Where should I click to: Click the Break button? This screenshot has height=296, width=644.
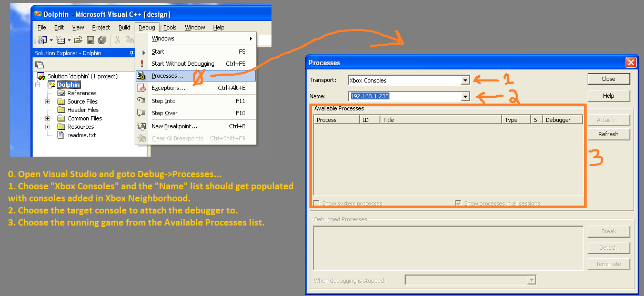(x=608, y=231)
